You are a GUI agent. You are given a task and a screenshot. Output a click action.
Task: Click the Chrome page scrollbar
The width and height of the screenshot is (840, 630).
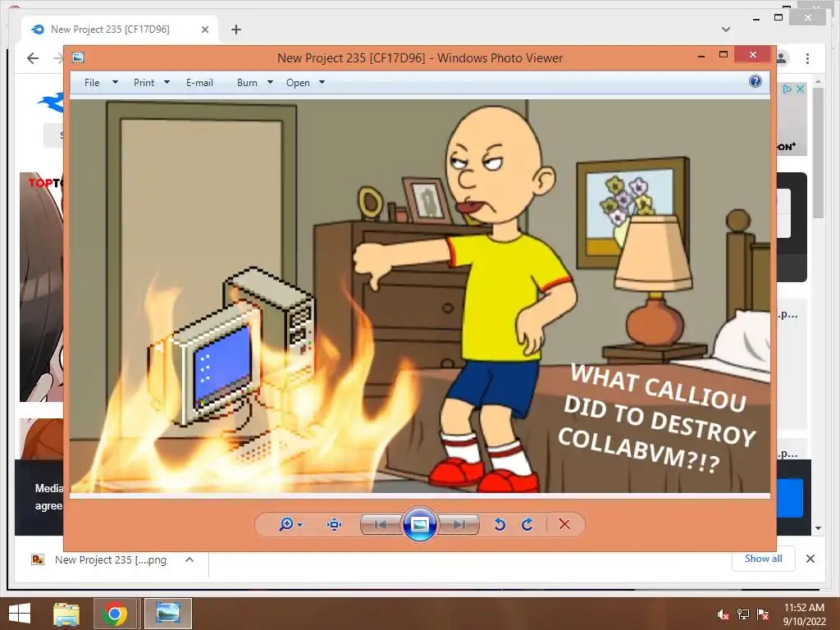pyautogui.click(x=818, y=153)
